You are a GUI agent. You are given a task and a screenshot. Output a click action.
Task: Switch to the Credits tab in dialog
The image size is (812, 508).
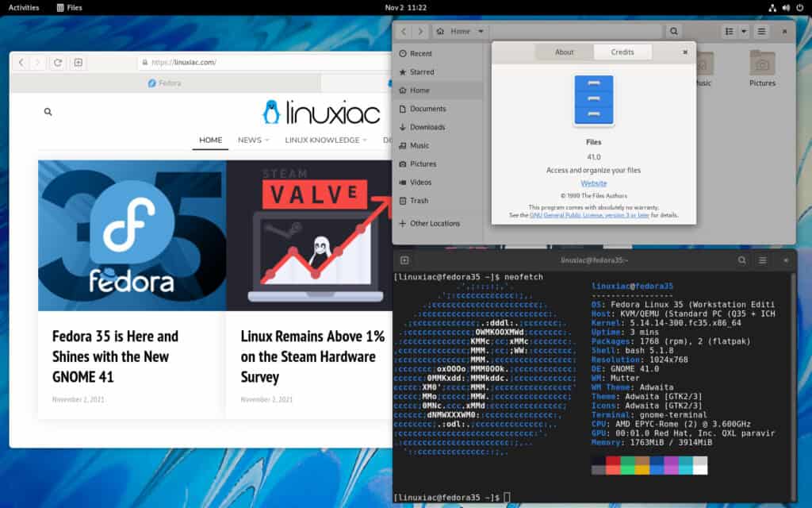pyautogui.click(x=622, y=52)
